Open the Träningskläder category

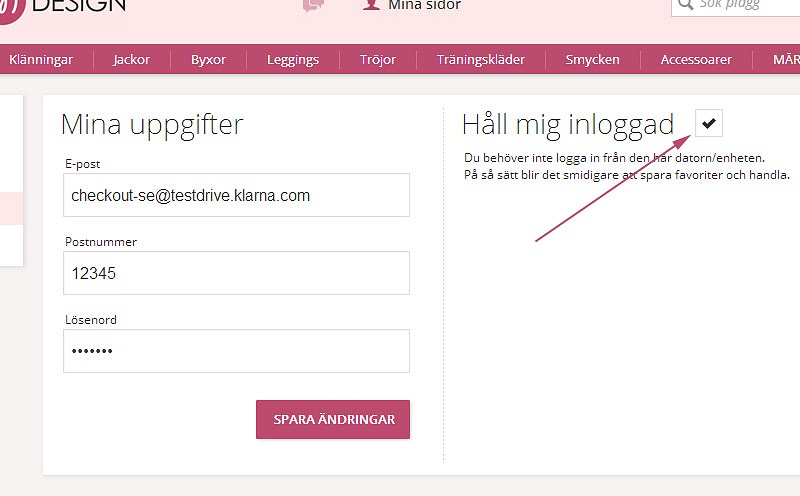pyautogui.click(x=481, y=60)
